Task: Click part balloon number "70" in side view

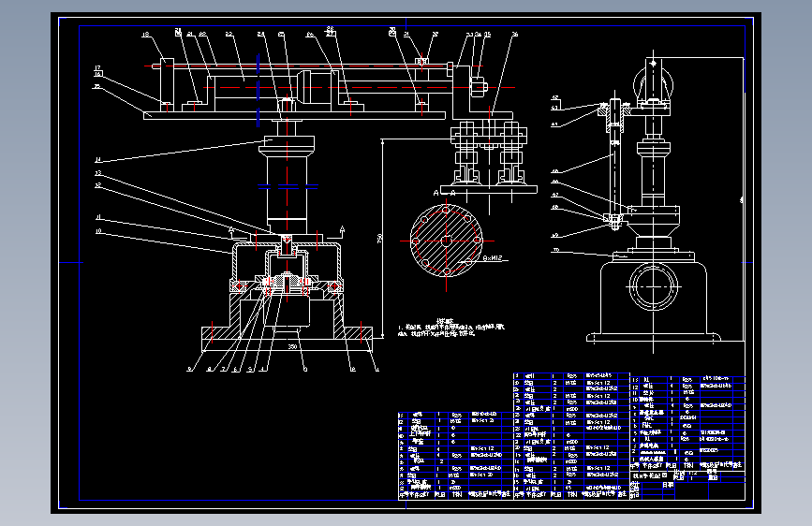Action: coord(555,250)
